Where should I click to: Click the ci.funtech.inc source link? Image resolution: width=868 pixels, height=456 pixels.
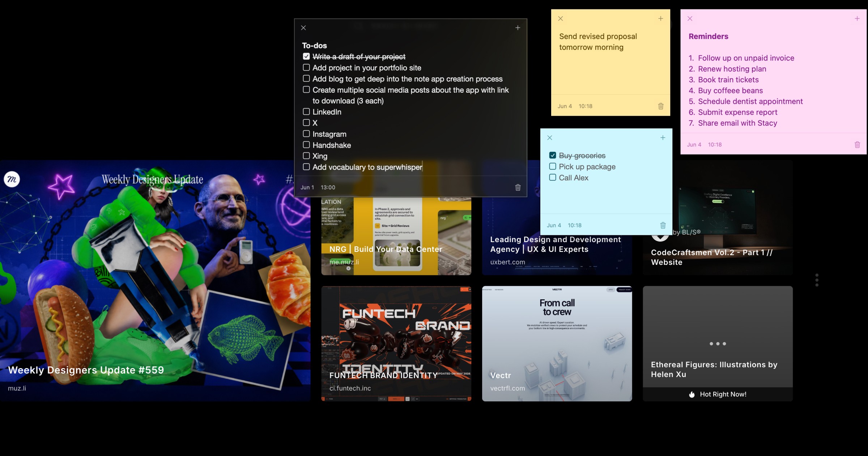click(x=350, y=388)
